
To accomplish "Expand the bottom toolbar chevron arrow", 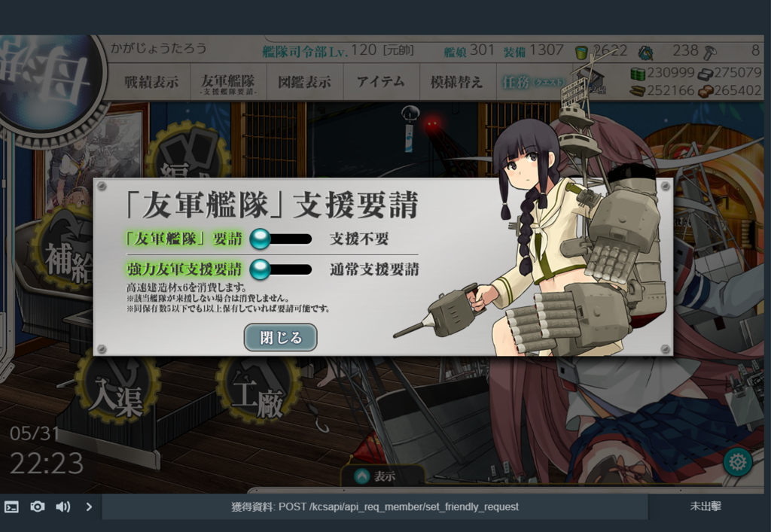I will click(89, 506).
